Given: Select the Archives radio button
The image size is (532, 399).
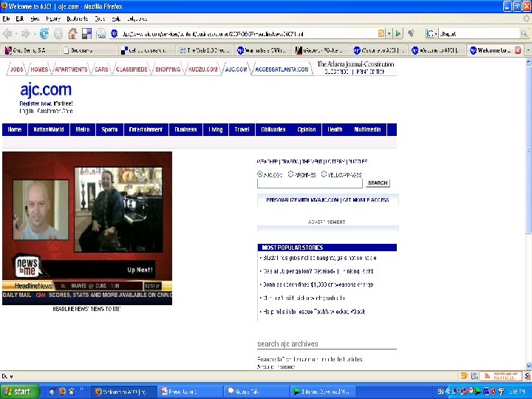Looking at the screenshot, I should pyautogui.click(x=290, y=174).
